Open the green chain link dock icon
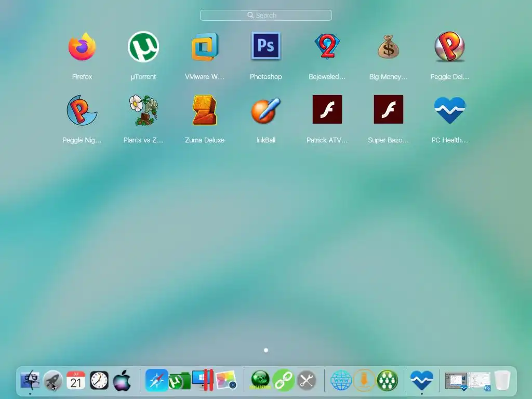The image size is (532, 399). point(283,380)
